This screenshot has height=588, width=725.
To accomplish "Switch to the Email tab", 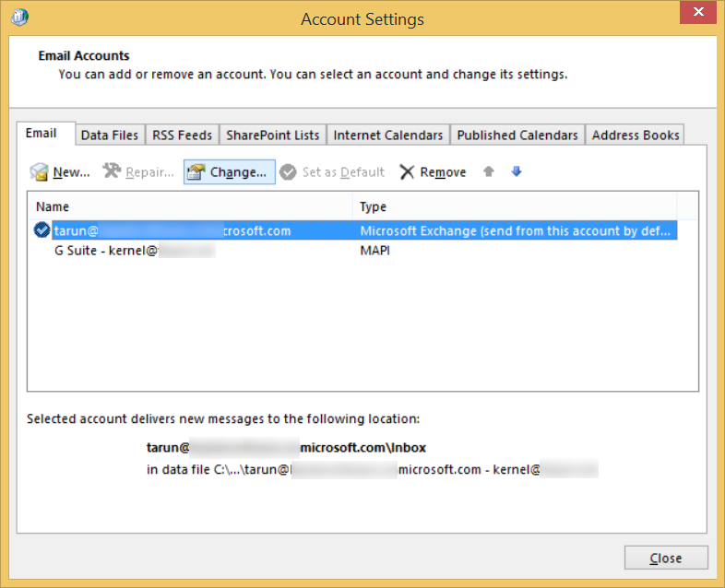I will click(46, 134).
